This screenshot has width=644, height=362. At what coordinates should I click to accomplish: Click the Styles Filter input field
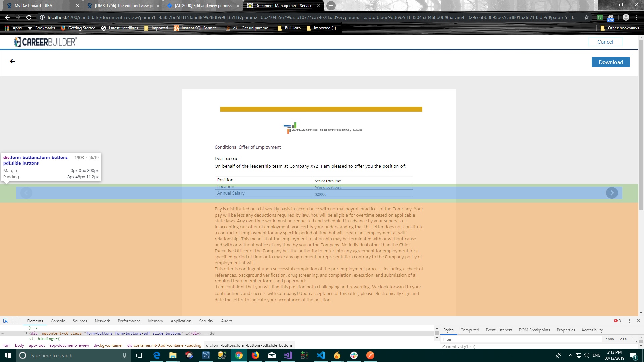tap(522, 339)
